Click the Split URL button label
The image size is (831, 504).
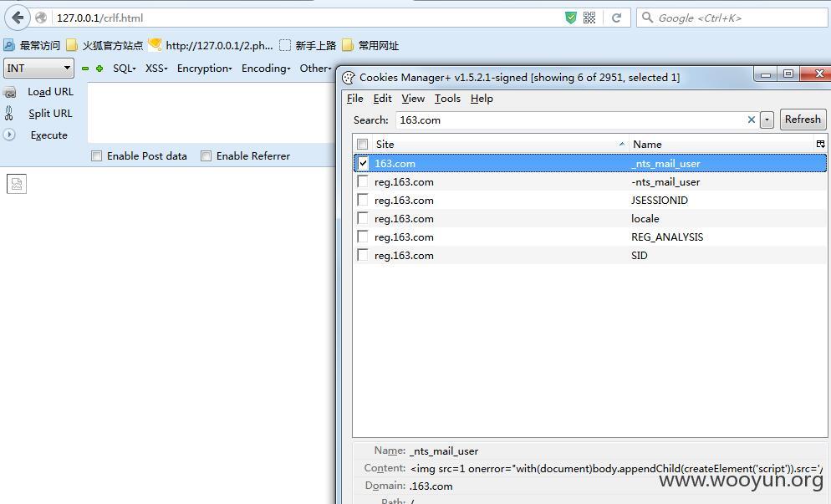tap(50, 114)
